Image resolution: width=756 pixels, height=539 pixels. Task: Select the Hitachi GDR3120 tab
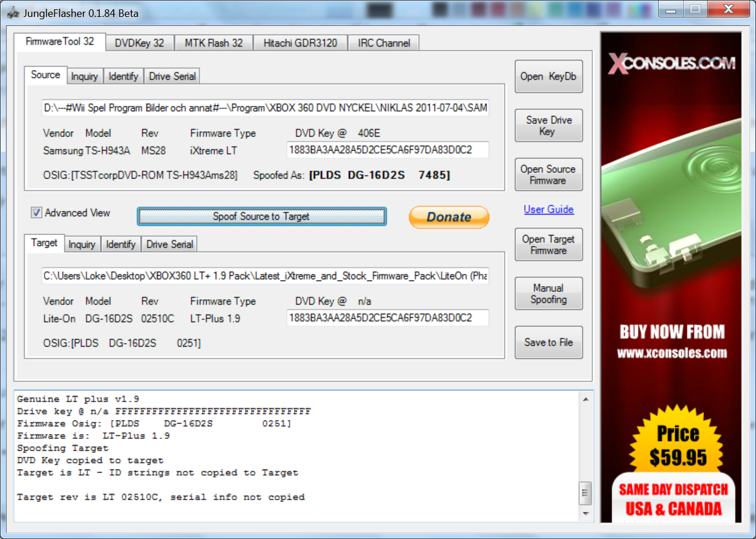tap(300, 43)
